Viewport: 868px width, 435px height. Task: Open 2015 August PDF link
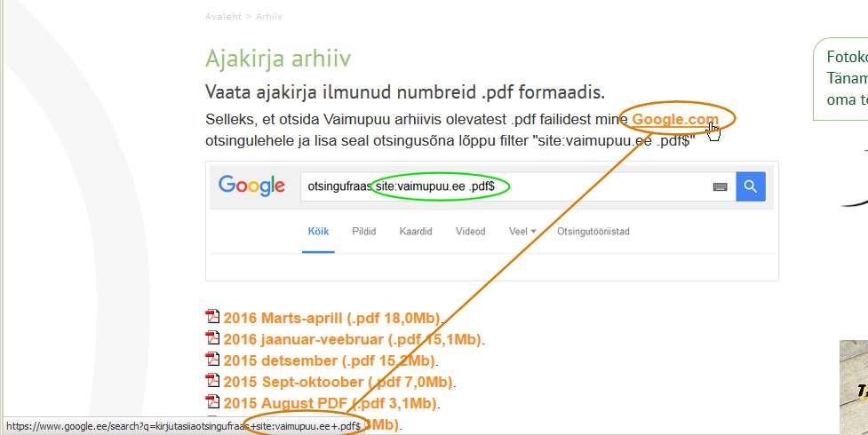330,403
